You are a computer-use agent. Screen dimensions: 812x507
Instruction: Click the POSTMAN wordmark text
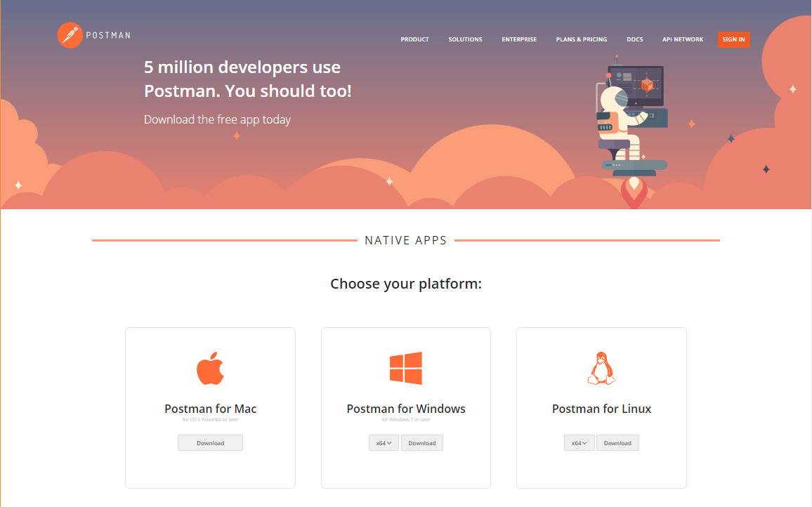108,35
